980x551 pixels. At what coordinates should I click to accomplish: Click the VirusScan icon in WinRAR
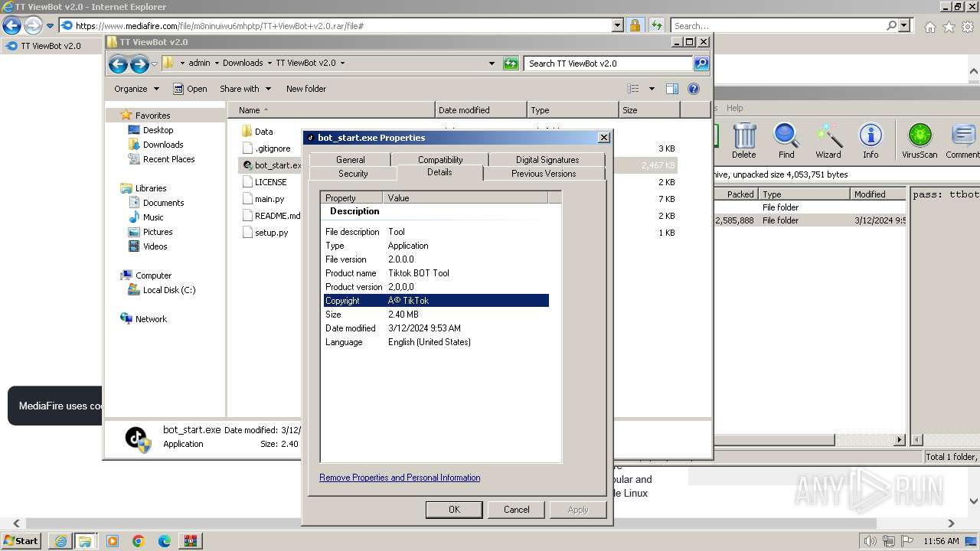[x=920, y=141]
